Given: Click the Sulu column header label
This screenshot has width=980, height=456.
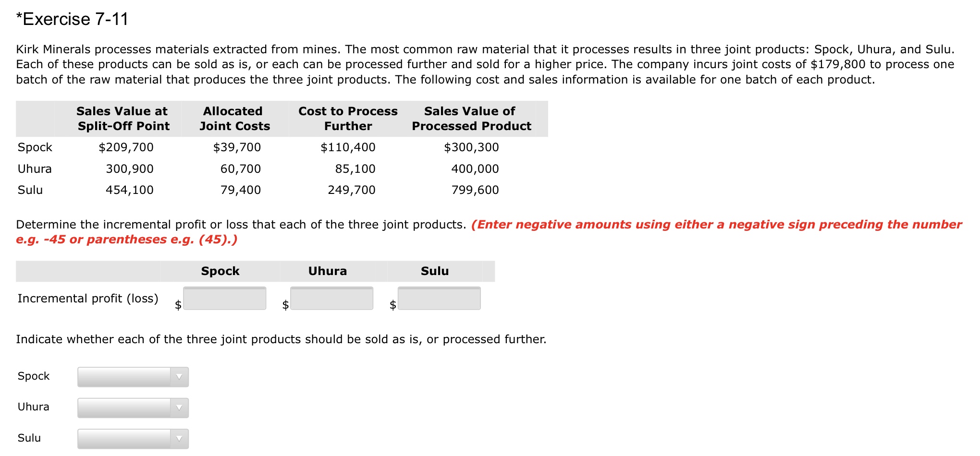Looking at the screenshot, I should click(433, 271).
